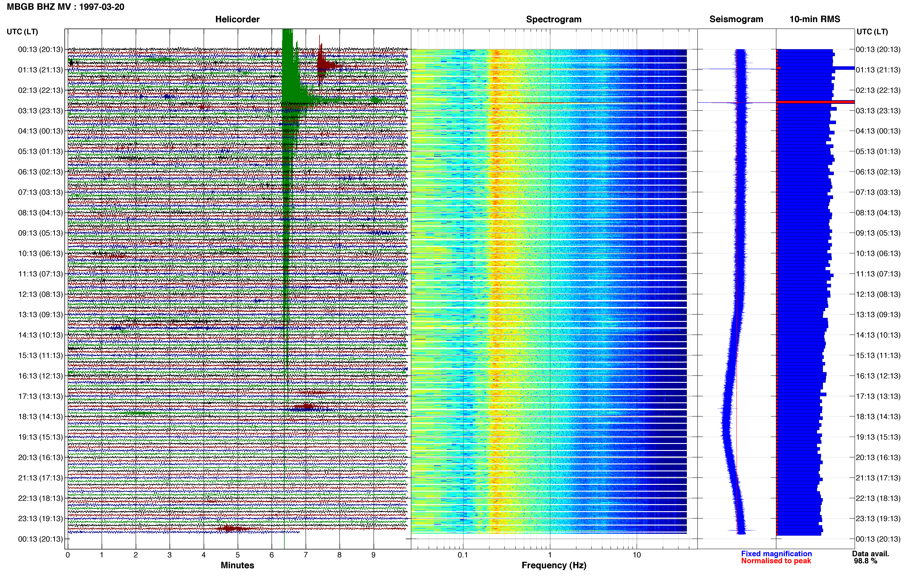Click the '18:13 (14:13)' label beside the RMS panel
The width and height of the screenshot is (924, 578).
click(878, 417)
